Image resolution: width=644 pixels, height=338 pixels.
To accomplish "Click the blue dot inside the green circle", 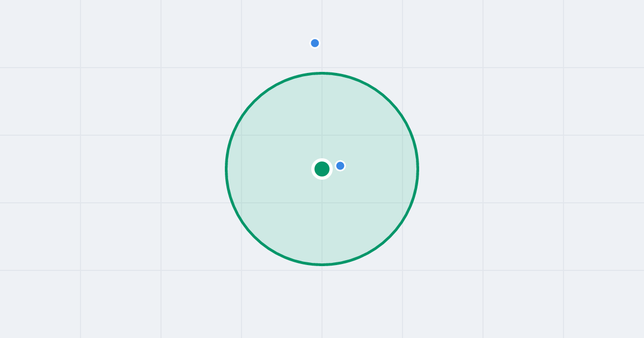I will [340, 166].
